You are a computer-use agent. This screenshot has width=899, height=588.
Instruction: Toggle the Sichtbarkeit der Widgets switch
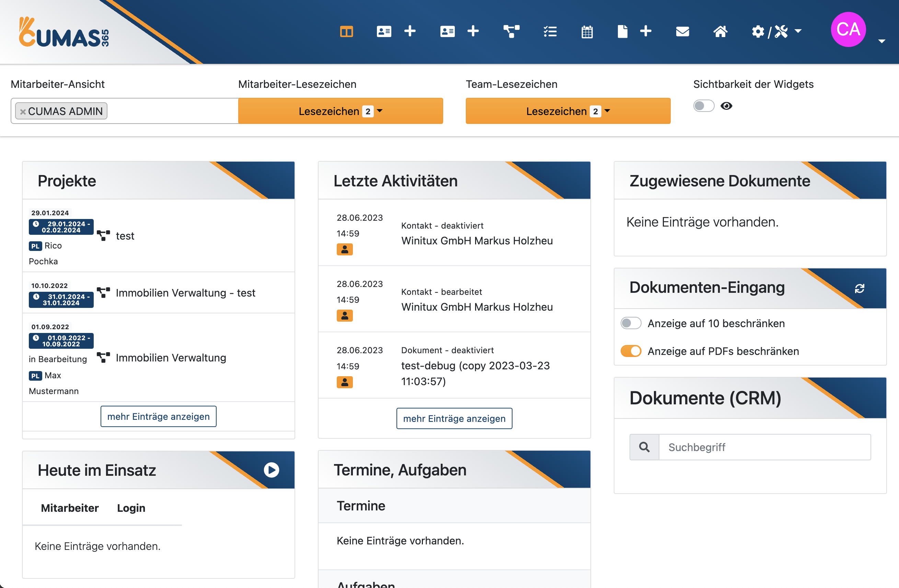coord(703,106)
